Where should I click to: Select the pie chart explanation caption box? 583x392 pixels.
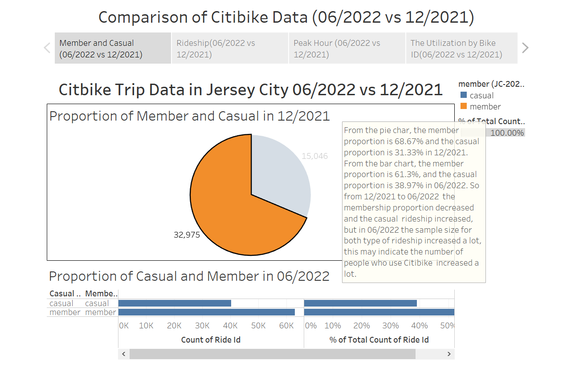[413, 202]
